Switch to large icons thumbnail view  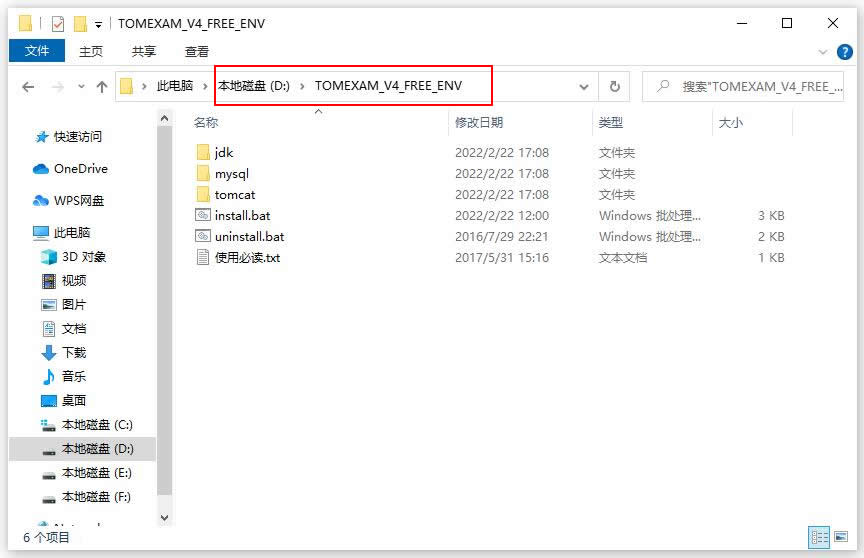(x=841, y=537)
